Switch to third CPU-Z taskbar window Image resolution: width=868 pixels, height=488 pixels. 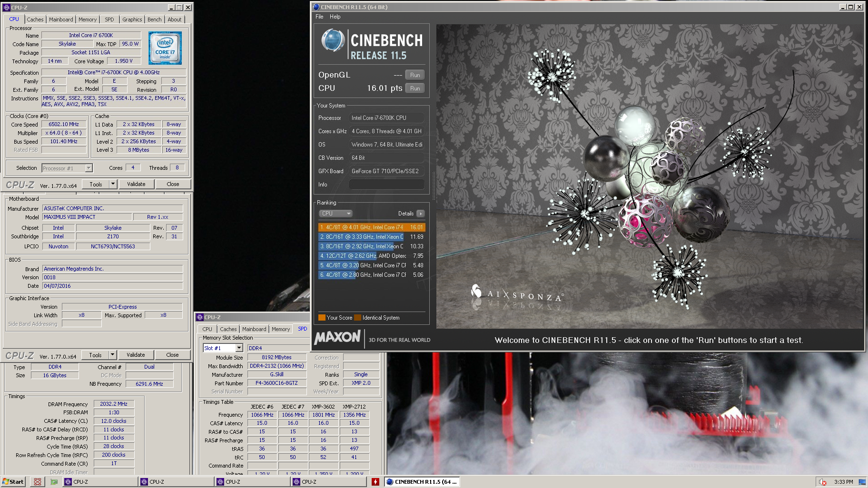point(252,482)
